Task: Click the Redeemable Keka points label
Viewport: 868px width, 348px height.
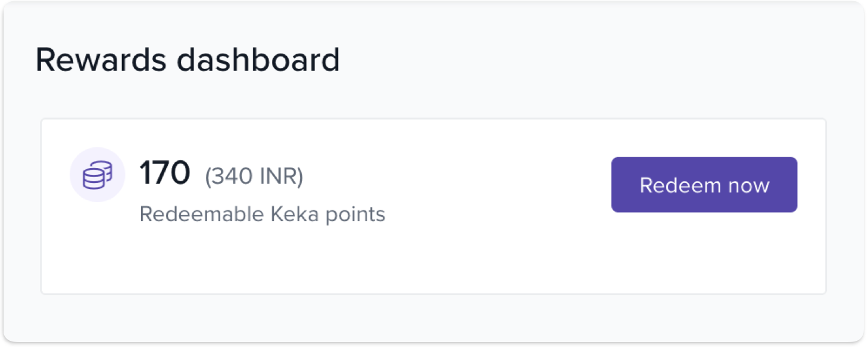Action: point(262,214)
